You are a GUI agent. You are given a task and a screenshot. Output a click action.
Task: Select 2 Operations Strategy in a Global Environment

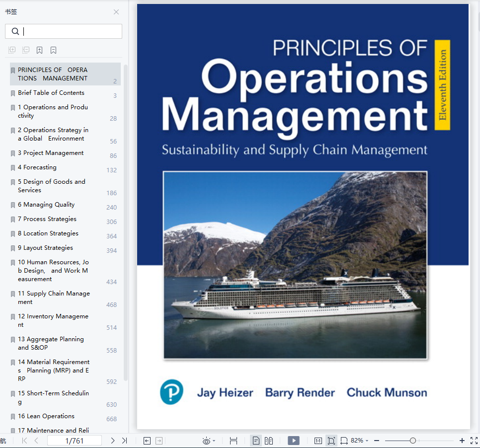tap(65, 134)
